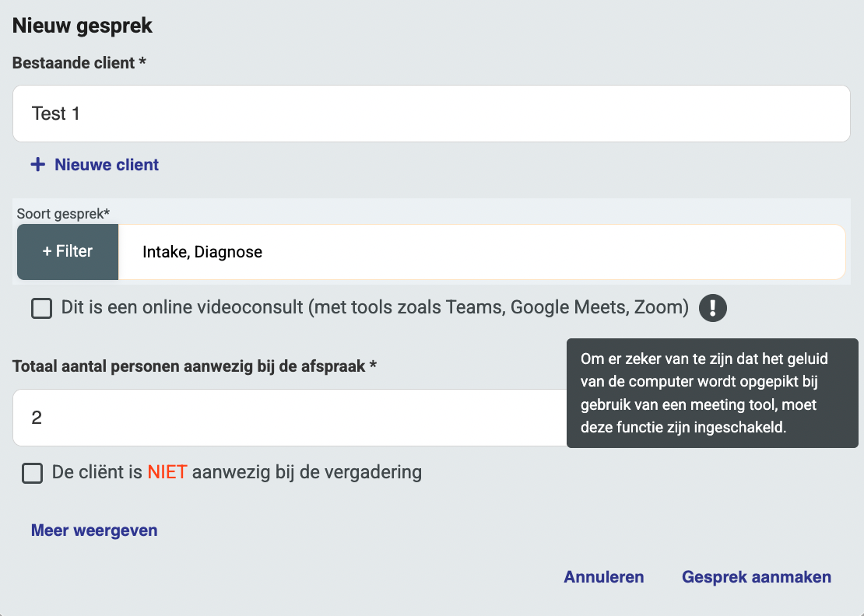Click the aanwezig bij de vergadering text
This screenshot has width=864, height=616.
click(x=307, y=472)
